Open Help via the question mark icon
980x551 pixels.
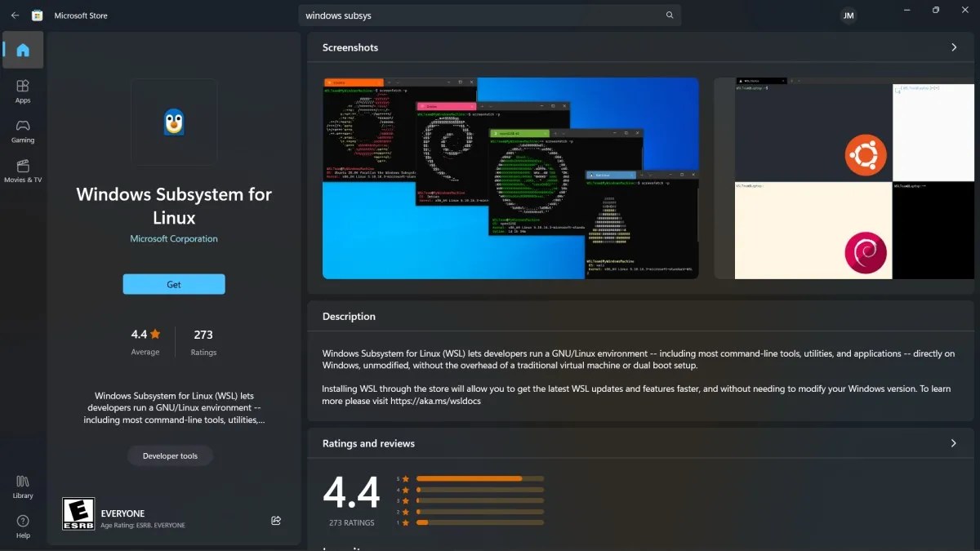[x=23, y=524]
